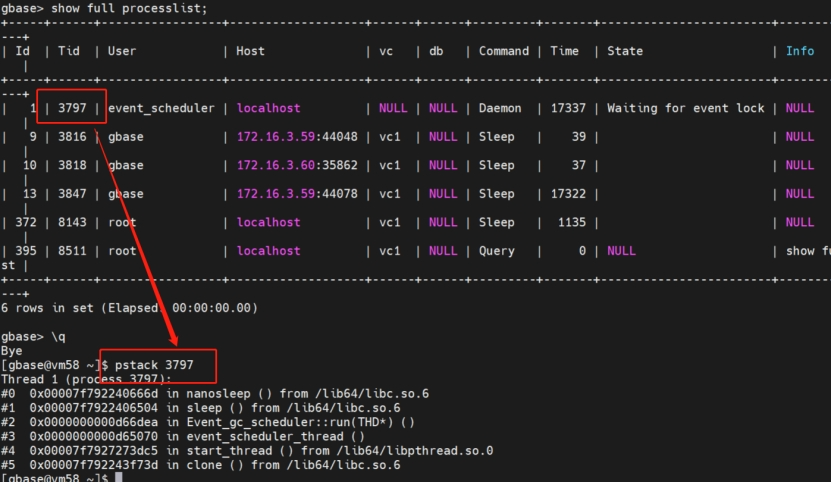The width and height of the screenshot is (831, 482).
Task: Click the '#5 clone ()' stack frame line
Action: pos(201,466)
